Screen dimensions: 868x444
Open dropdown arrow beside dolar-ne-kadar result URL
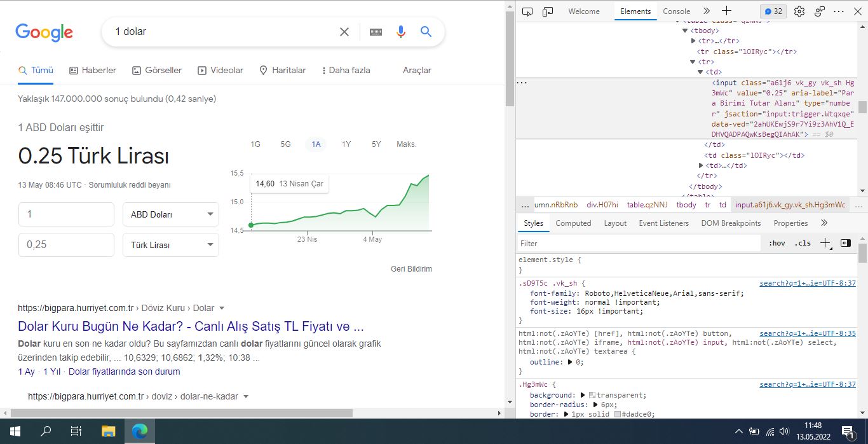click(246, 396)
